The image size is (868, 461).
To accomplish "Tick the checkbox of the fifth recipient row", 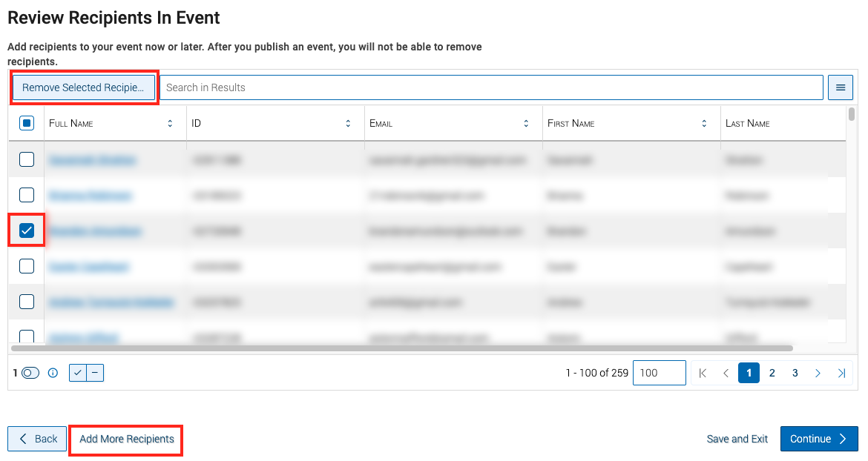I will click(27, 302).
